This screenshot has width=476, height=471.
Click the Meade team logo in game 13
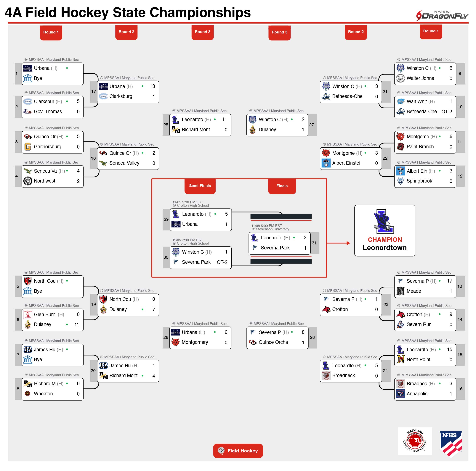400,291
